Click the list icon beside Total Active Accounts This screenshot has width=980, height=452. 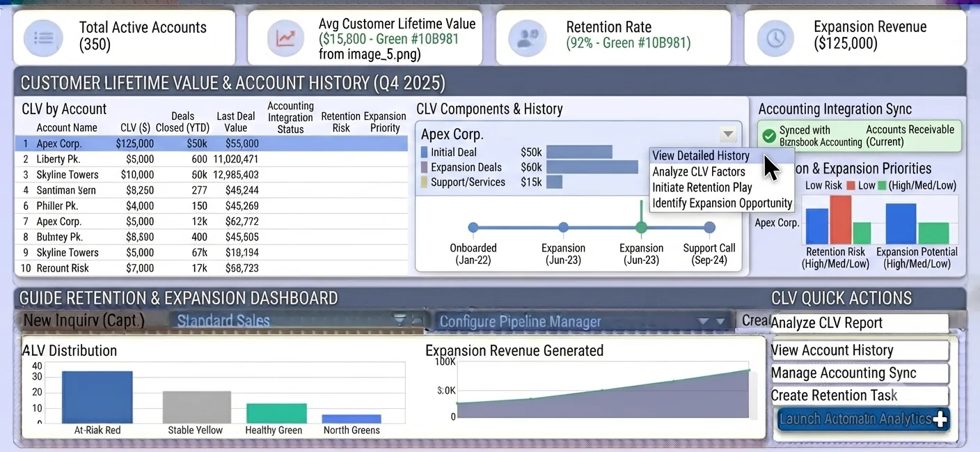click(43, 38)
